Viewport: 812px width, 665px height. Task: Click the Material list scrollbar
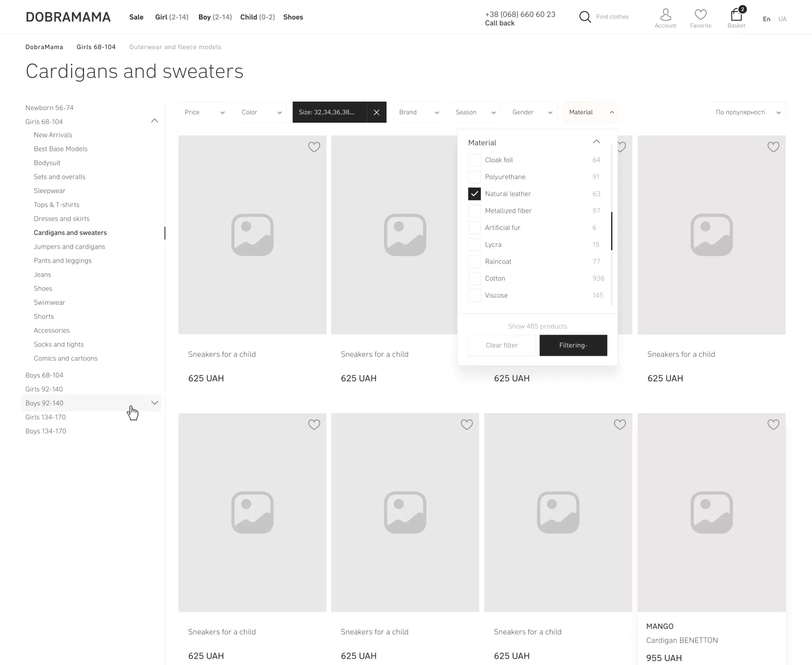[x=611, y=231]
